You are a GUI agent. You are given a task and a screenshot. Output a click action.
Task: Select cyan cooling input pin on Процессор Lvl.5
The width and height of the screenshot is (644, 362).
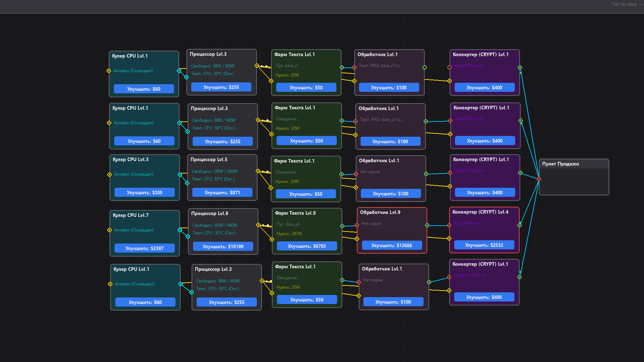click(x=187, y=183)
